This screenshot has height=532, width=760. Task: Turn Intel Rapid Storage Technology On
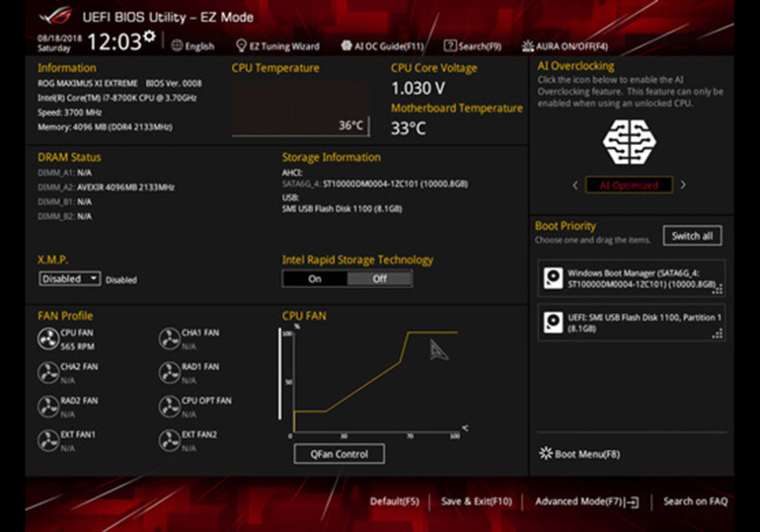coord(315,279)
